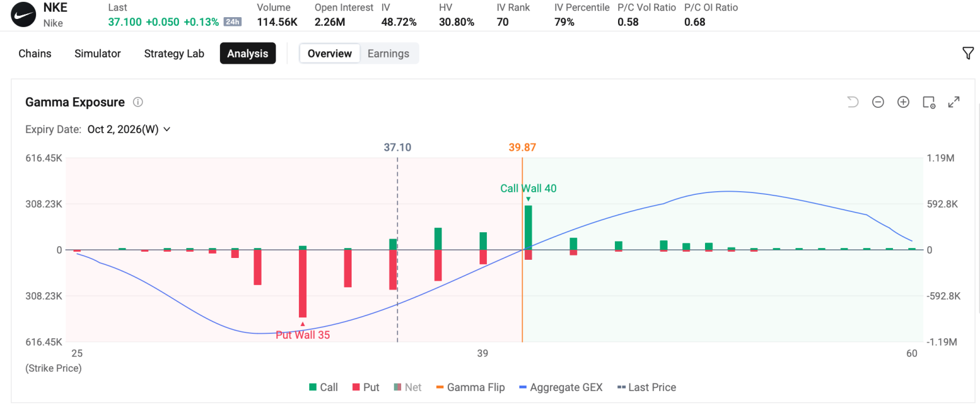Select the Analysis tab
980x405 pixels.
click(247, 53)
